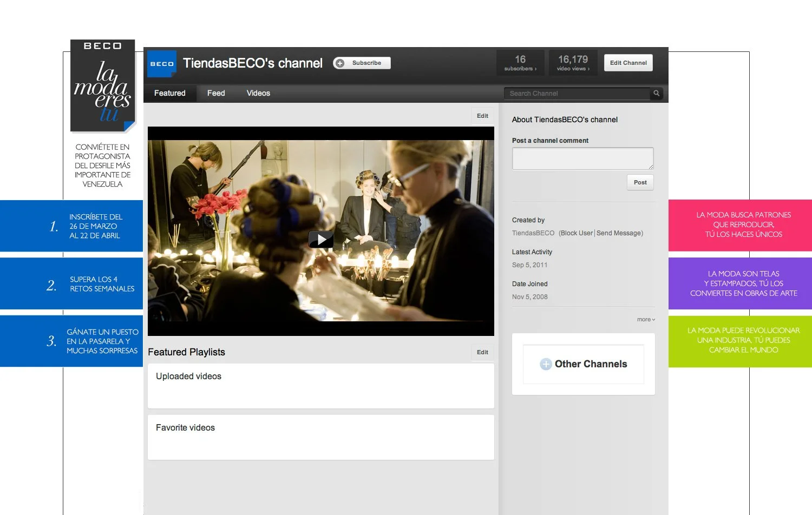
Task: Open the Videos tab
Action: pos(258,93)
